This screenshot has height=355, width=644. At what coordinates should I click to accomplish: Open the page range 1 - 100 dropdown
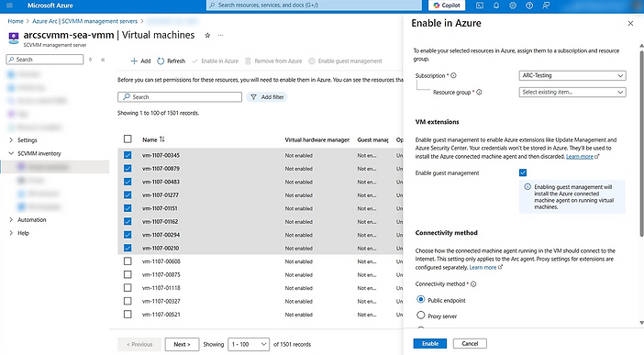click(249, 344)
